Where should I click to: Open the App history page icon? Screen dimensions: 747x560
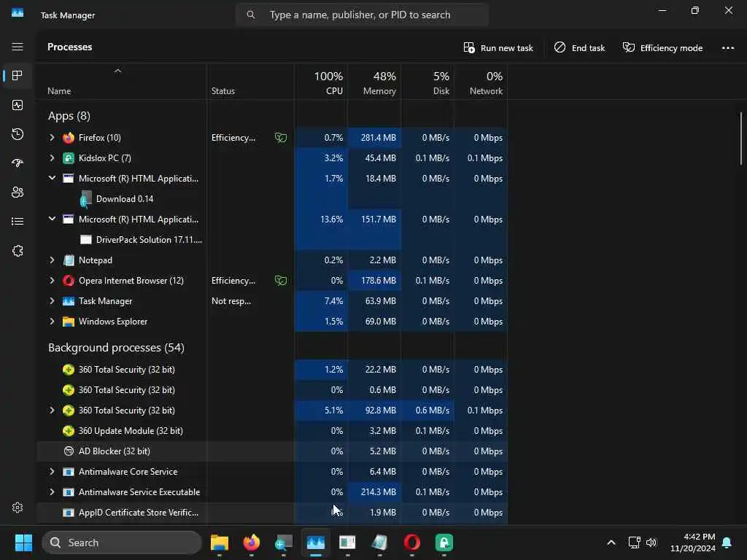pos(18,134)
